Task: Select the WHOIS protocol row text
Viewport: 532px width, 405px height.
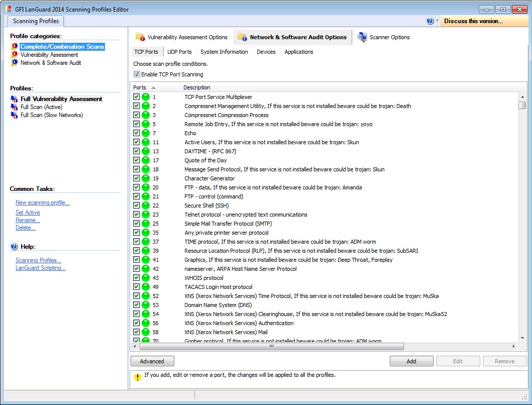Action: point(204,278)
